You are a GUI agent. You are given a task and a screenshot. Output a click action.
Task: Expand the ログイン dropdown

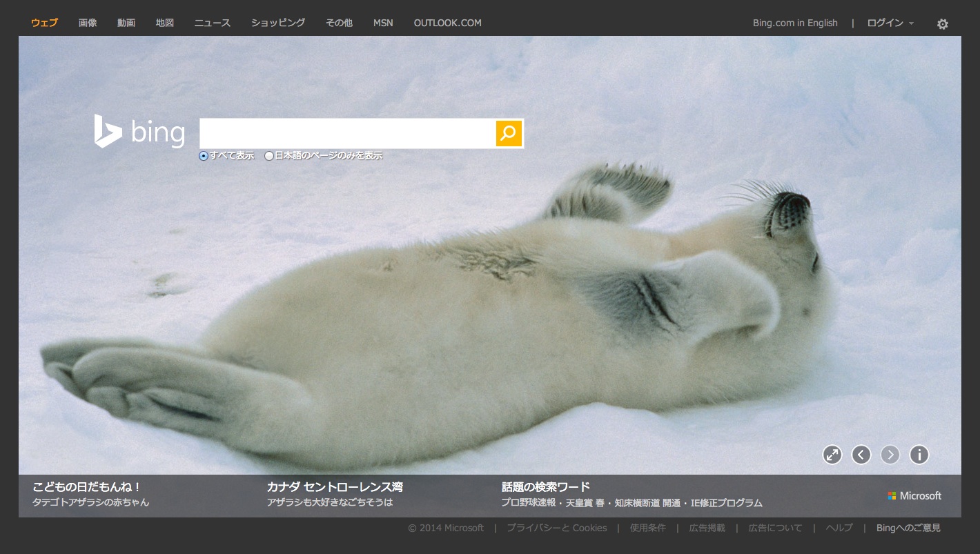890,23
